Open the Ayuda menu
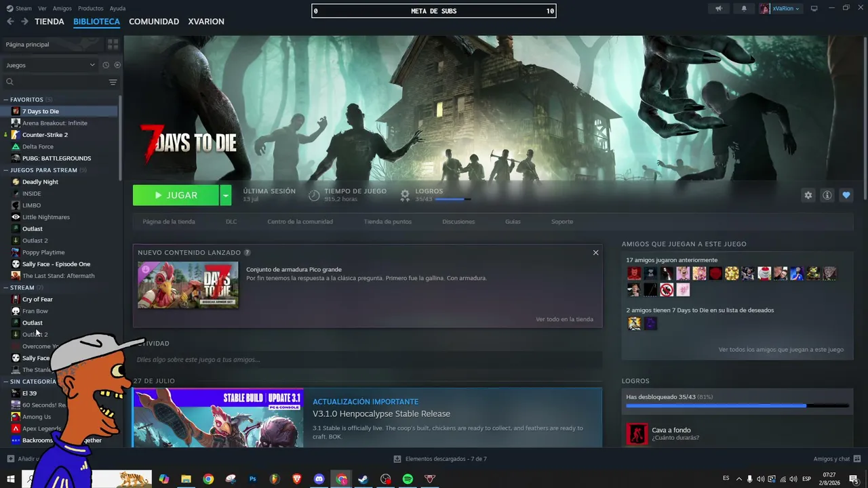This screenshot has height=488, width=868. pyautogui.click(x=117, y=9)
